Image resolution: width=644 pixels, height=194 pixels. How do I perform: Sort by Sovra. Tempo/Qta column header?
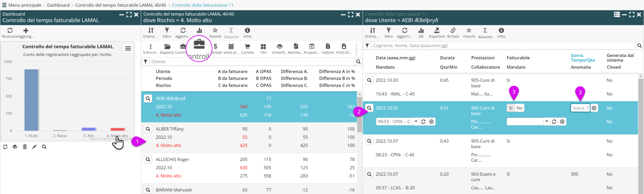tap(583, 58)
